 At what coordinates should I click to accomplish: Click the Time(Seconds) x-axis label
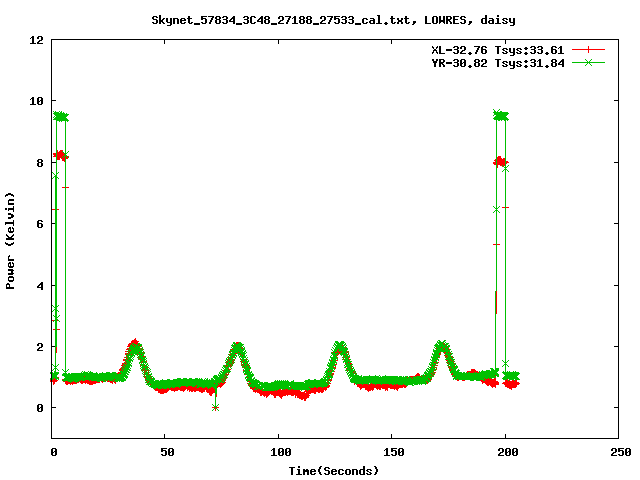(334, 470)
